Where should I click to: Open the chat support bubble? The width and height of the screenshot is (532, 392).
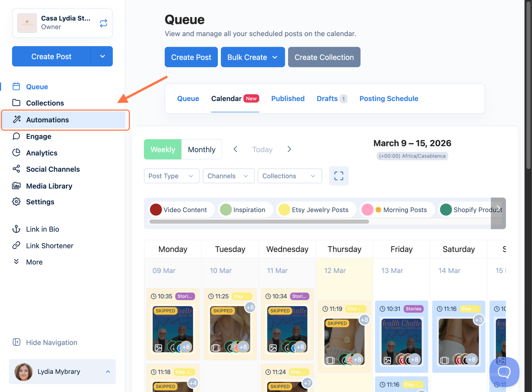[504, 372]
